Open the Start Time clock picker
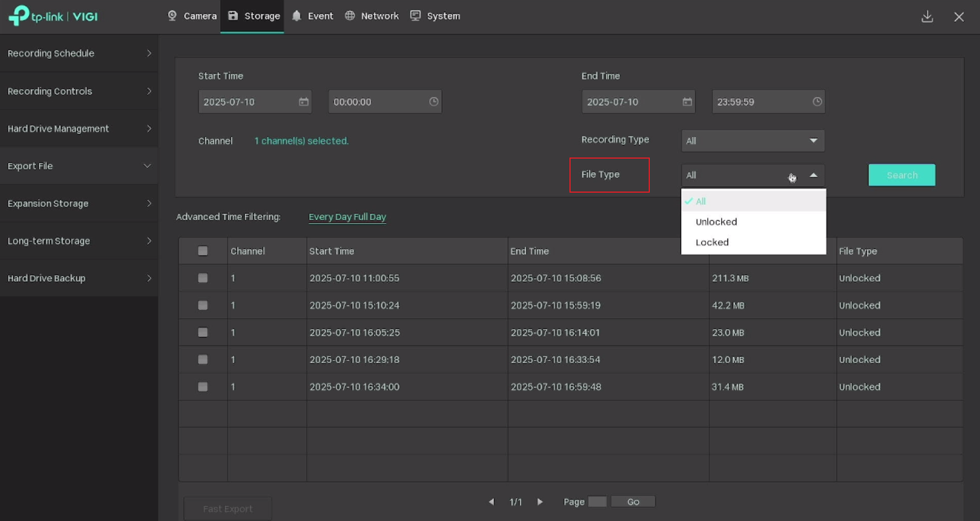The image size is (980, 521). 433,102
